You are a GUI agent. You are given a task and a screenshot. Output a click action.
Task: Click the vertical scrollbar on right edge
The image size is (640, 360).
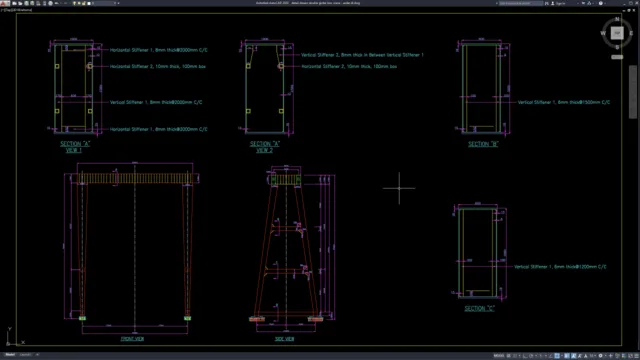(633, 92)
